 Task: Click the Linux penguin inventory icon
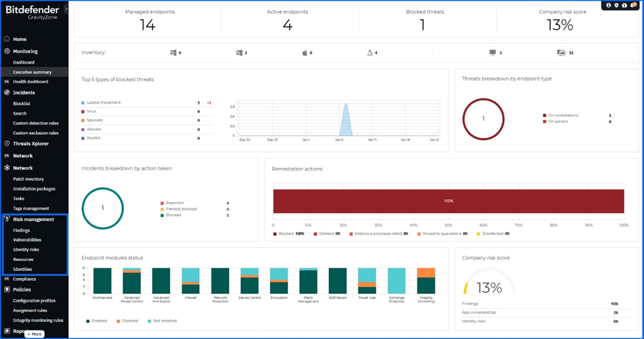tap(369, 53)
